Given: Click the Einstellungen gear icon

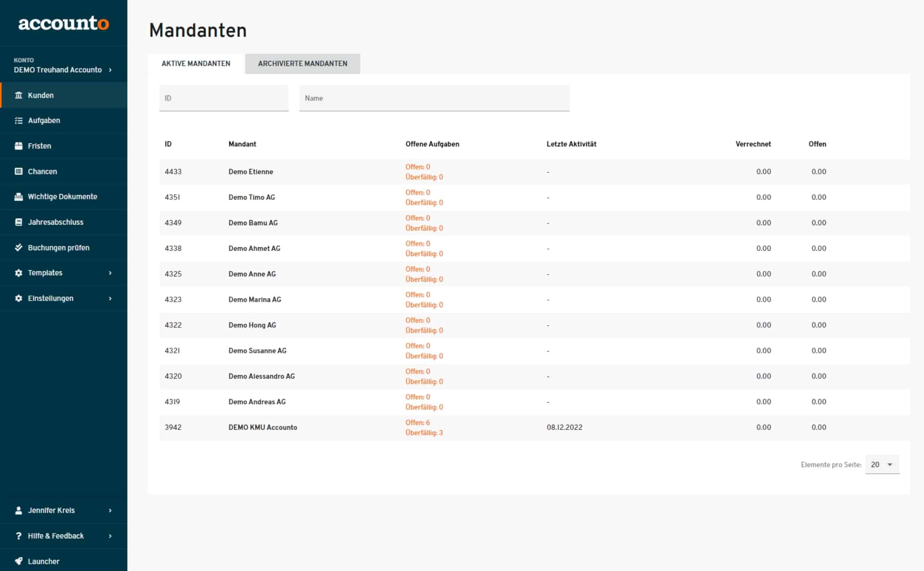Looking at the screenshot, I should pos(18,298).
